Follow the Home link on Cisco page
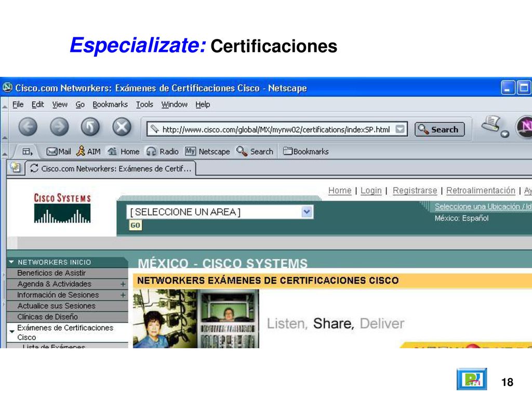The image size is (532, 399). tap(340, 191)
